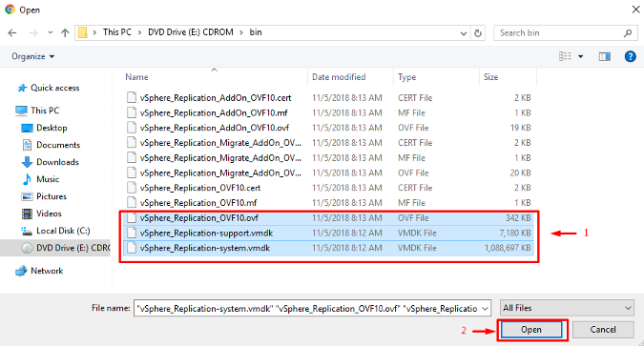Go back with the back arrow
The height and width of the screenshot is (346, 644).
tap(12, 32)
